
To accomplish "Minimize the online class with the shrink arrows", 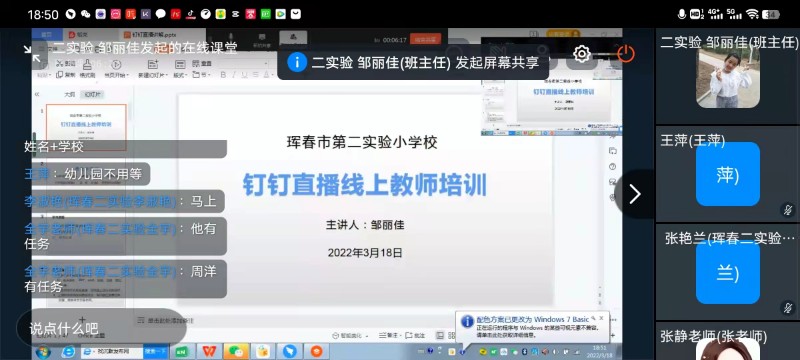I will 31,54.
